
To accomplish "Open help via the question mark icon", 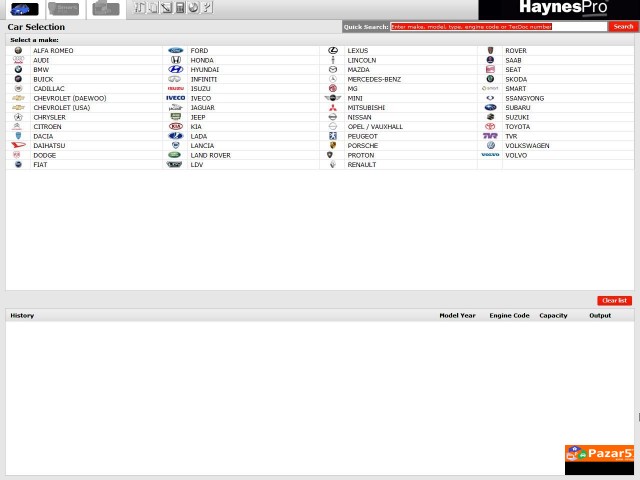I will 207,8.
